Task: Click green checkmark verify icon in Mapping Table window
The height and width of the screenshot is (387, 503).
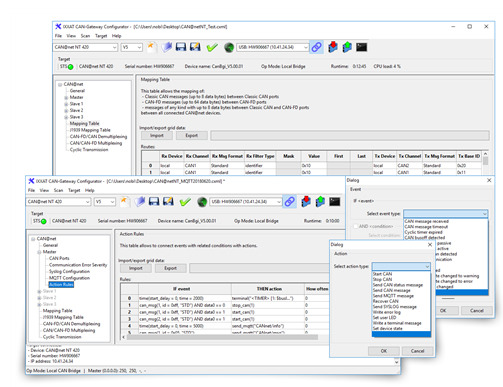Action: point(212,47)
